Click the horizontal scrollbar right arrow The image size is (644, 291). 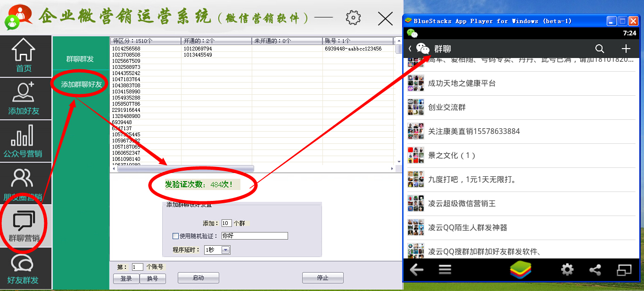click(391, 168)
